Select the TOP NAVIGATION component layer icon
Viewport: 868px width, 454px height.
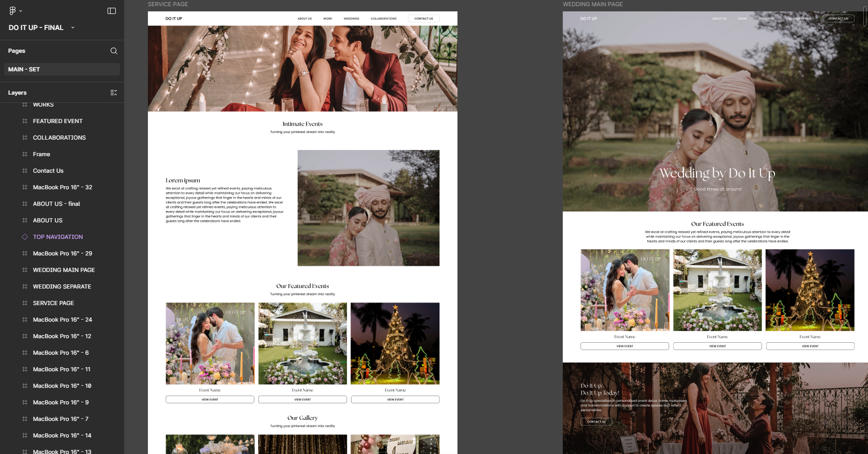(25, 237)
